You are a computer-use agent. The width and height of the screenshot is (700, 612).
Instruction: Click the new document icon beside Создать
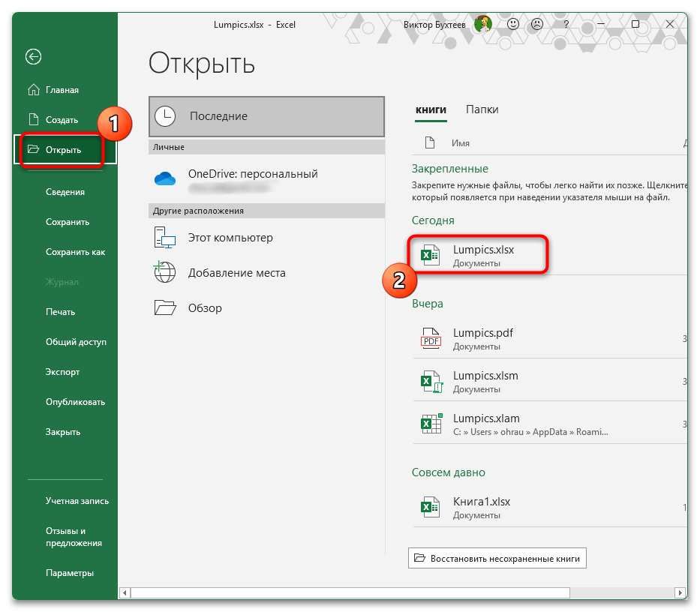34,119
